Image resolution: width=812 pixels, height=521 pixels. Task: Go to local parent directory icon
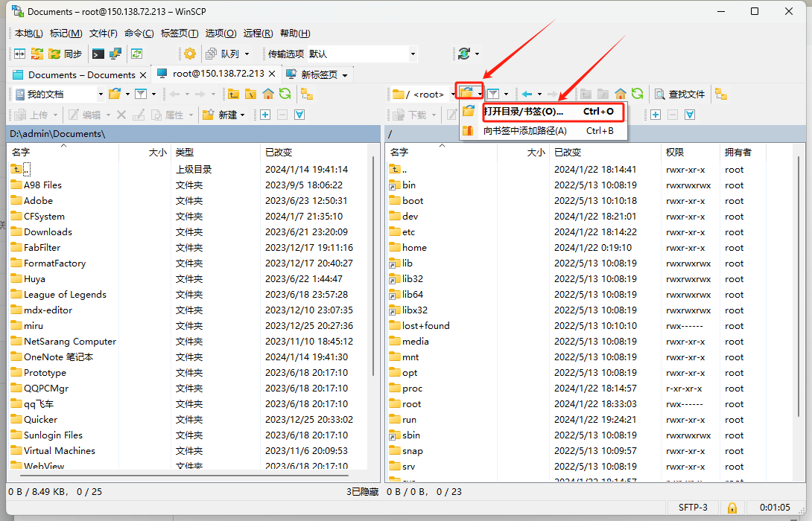tap(234, 95)
